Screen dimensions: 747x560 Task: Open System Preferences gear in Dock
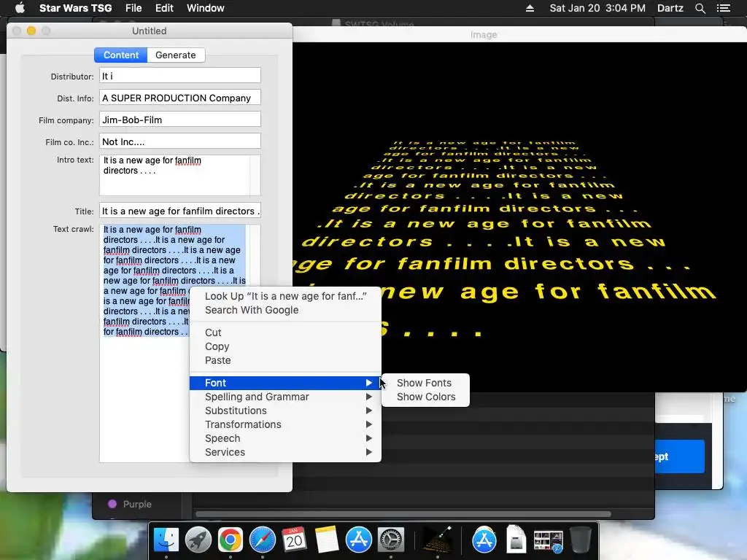tap(391, 540)
